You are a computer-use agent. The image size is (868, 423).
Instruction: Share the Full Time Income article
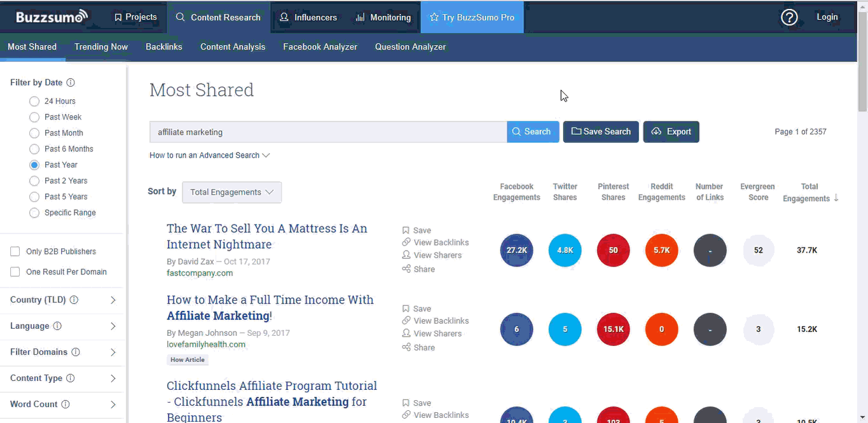click(418, 347)
